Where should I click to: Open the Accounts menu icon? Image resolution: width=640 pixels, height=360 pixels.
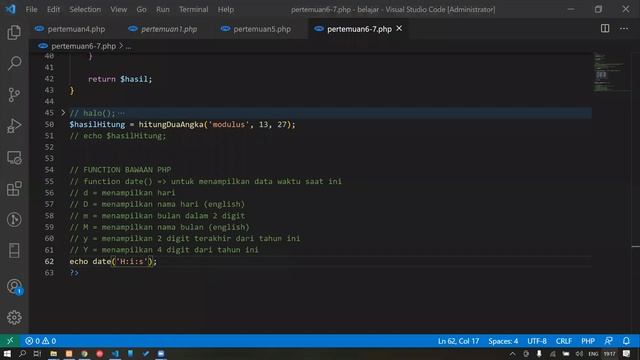coord(14,286)
